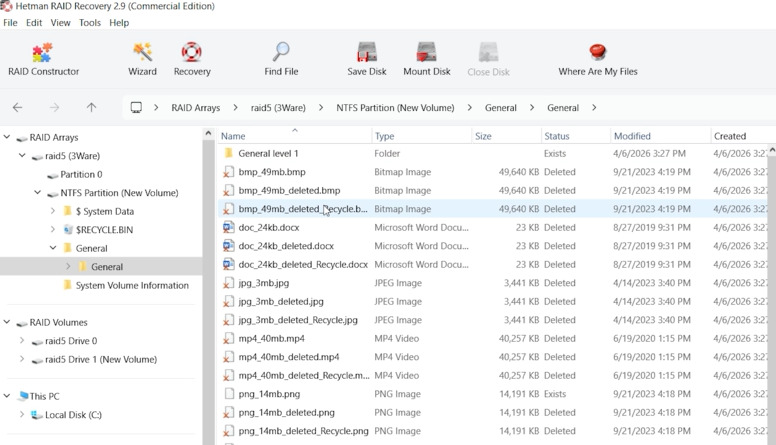Select the file doc_24kb_deleted_Recycle.docx
776x445 pixels.
[303, 265]
